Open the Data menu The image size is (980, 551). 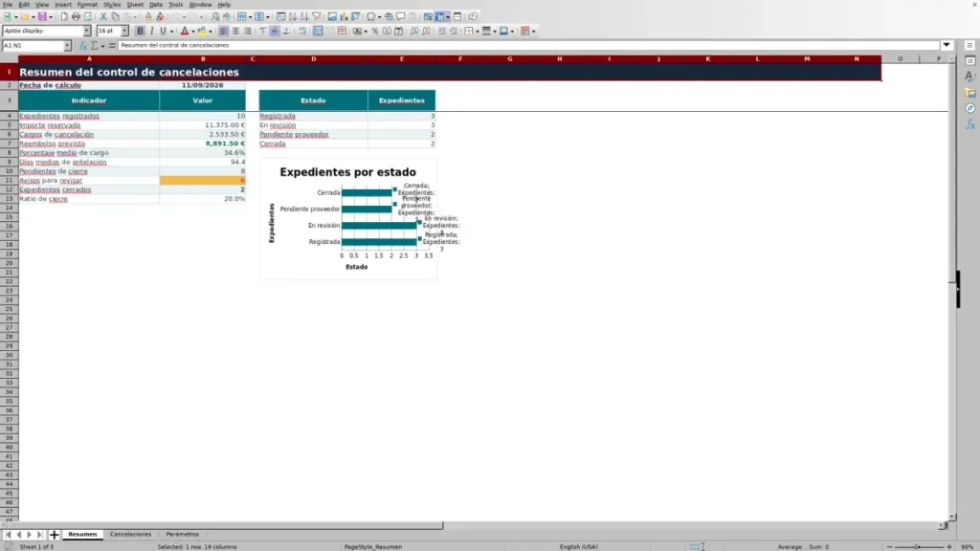(156, 5)
